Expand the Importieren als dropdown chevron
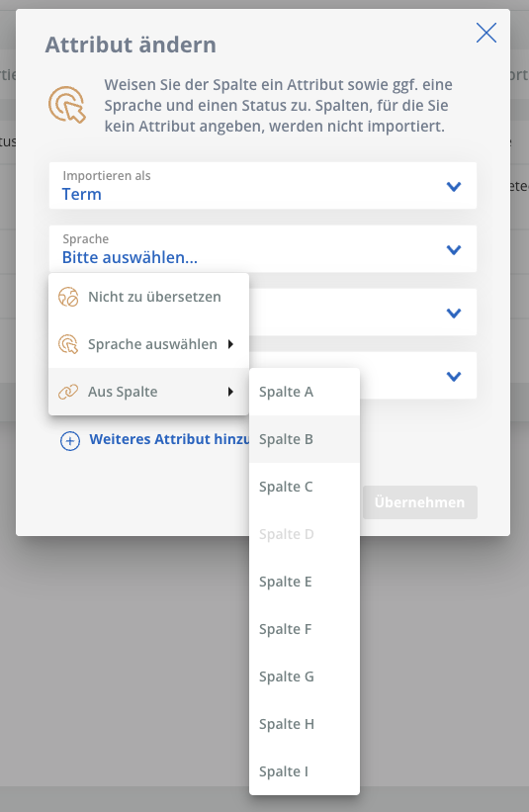529x812 pixels. [454, 186]
